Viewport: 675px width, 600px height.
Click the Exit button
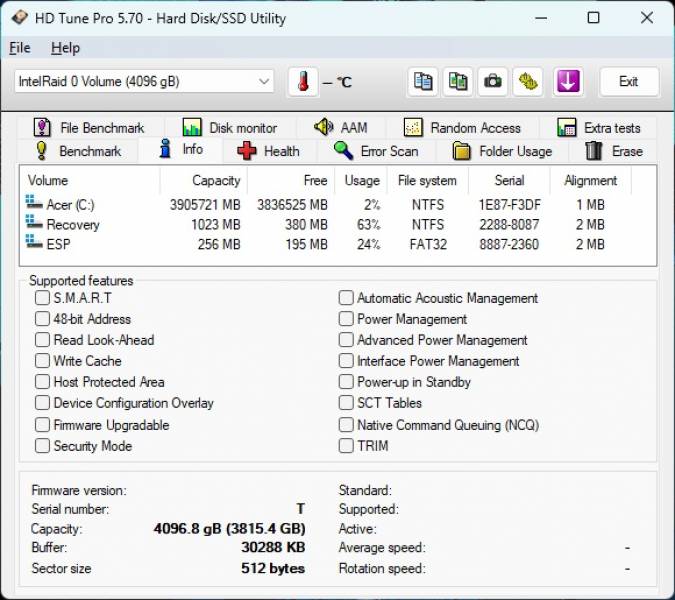point(629,81)
